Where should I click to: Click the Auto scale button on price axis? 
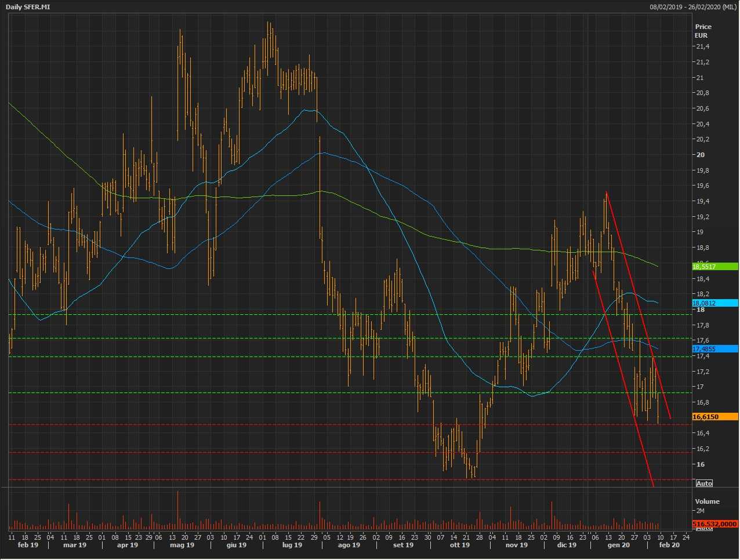click(704, 483)
